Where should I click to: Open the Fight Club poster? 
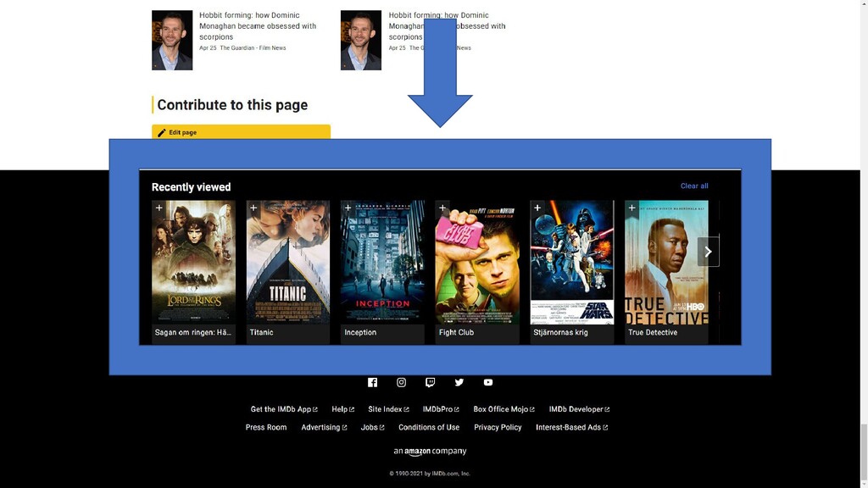click(x=477, y=263)
